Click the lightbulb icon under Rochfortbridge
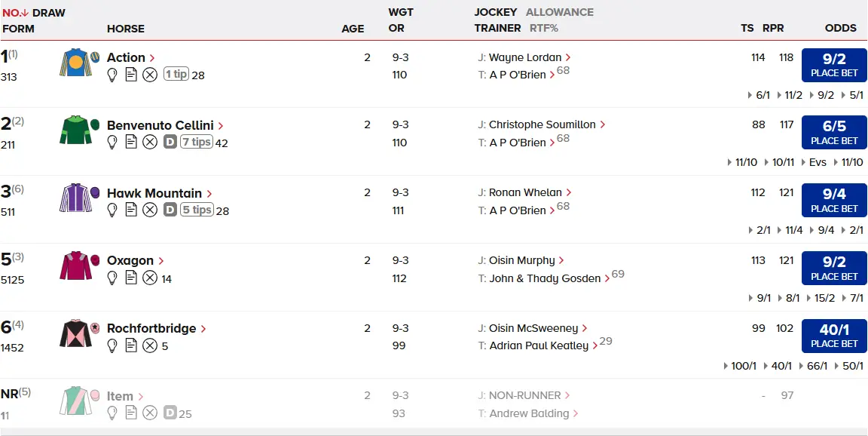 click(x=112, y=345)
